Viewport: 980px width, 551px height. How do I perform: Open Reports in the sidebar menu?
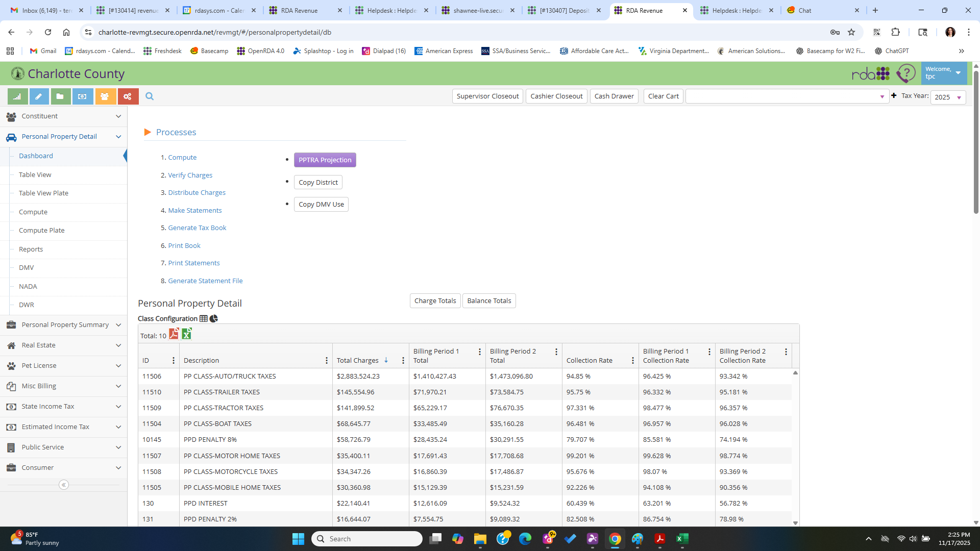tap(31, 249)
